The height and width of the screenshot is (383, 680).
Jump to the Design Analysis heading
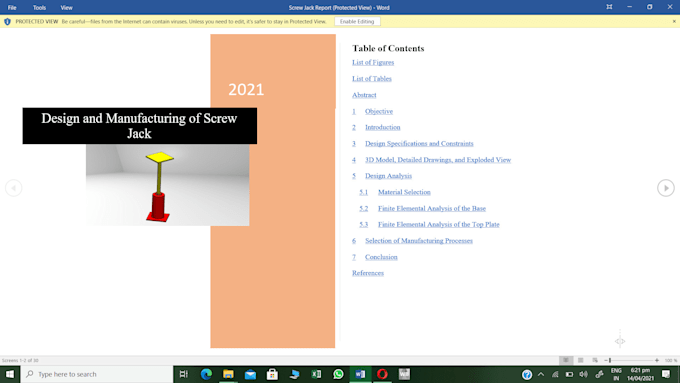[x=388, y=176]
